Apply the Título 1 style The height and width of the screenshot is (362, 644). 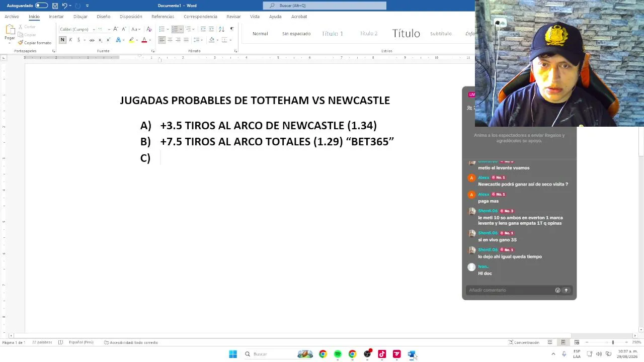click(x=333, y=34)
